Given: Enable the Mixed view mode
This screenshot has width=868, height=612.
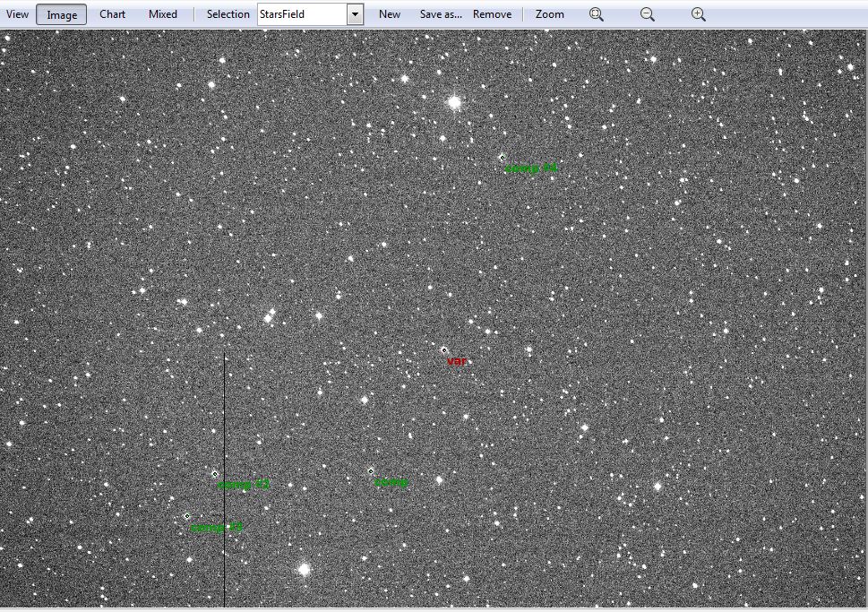Looking at the screenshot, I should (163, 14).
